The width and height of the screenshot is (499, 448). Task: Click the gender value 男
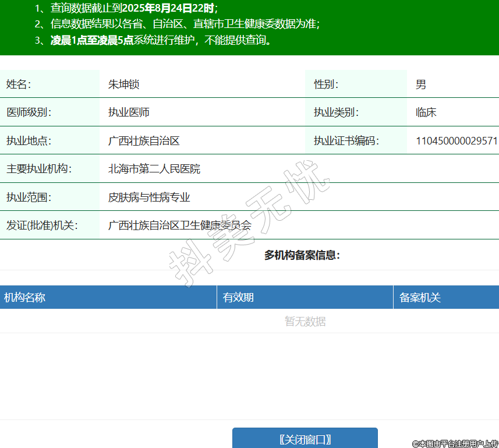coord(420,84)
